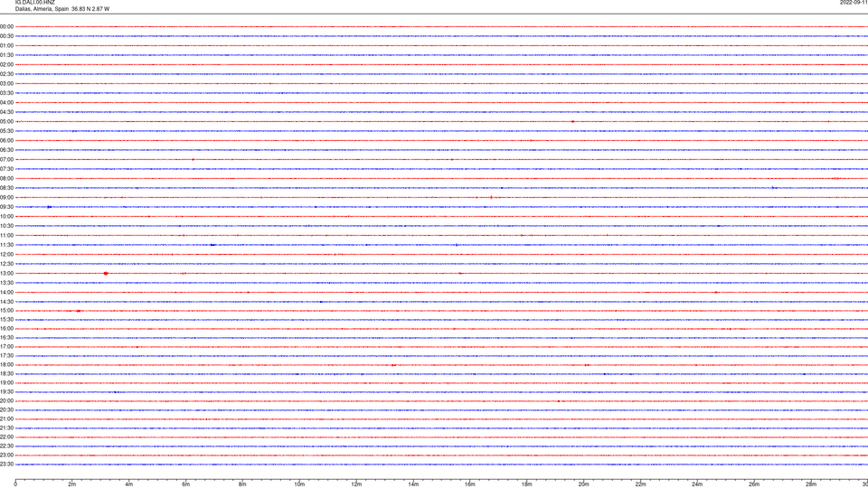Click the 19:00 time label
The height and width of the screenshot is (488, 868).
[x=6, y=383]
